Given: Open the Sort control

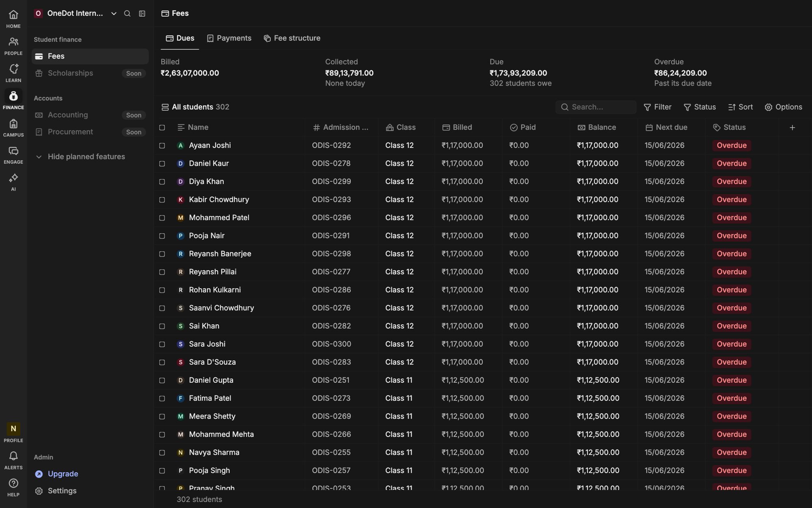Looking at the screenshot, I should pyautogui.click(x=740, y=107).
